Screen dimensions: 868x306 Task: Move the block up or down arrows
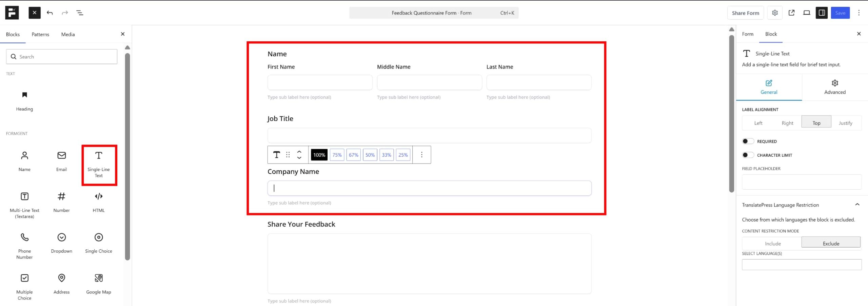click(x=299, y=155)
